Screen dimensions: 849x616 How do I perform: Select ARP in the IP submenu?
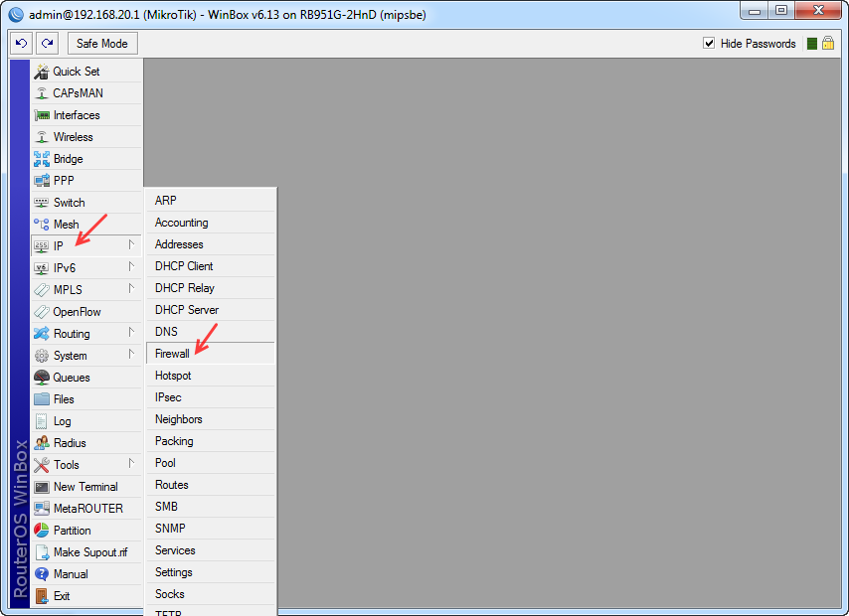[211, 201]
